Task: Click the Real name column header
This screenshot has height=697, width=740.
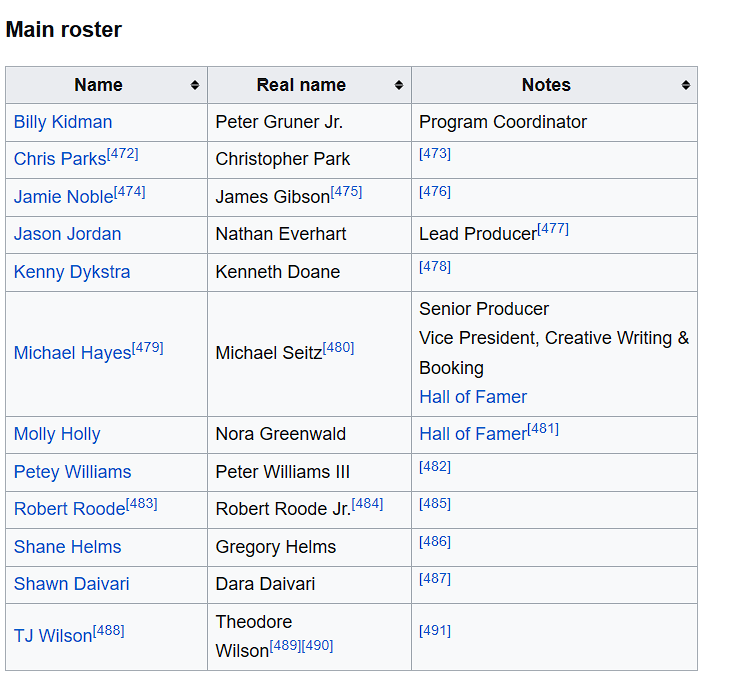Action: 310,85
